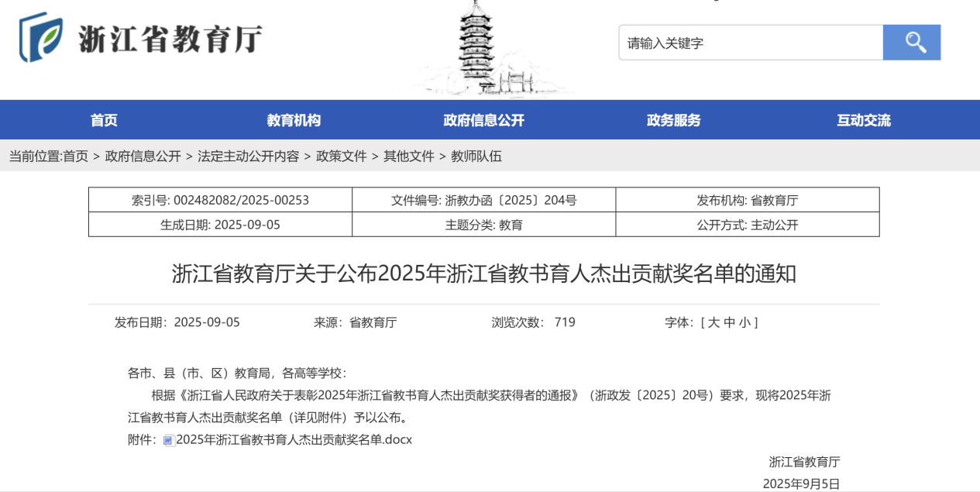The image size is (980, 492).
Task: Set font size to 小
Action: [744, 322]
